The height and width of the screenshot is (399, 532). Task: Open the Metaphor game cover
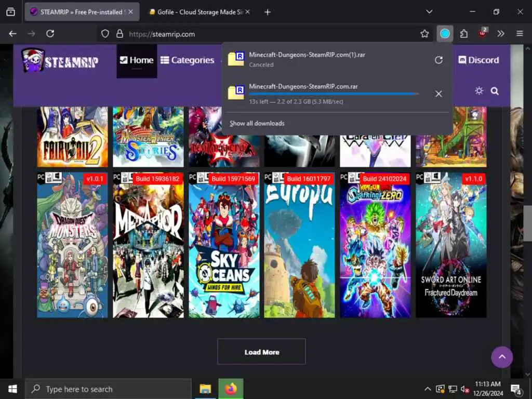point(148,245)
